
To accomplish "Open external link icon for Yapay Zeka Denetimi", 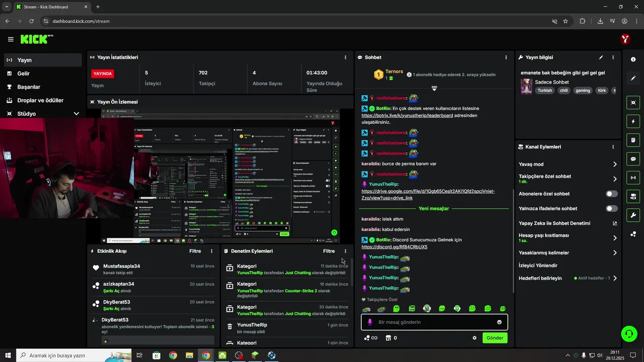I will coord(615,223).
